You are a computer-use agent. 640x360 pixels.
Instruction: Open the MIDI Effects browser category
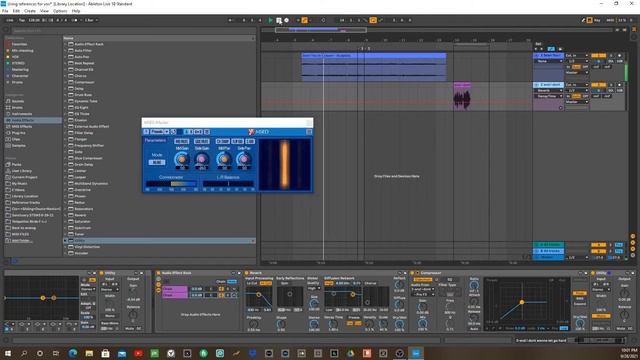click(x=22, y=127)
